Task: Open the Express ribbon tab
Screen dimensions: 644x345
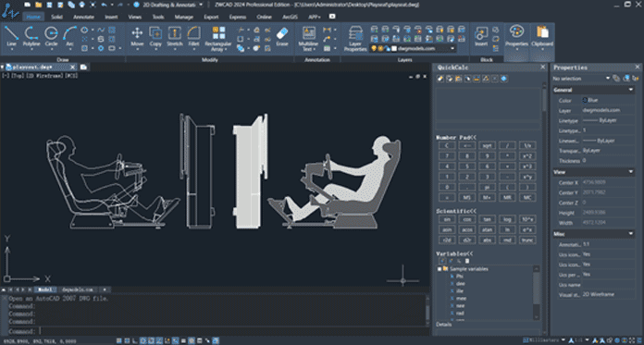Action: coord(238,17)
